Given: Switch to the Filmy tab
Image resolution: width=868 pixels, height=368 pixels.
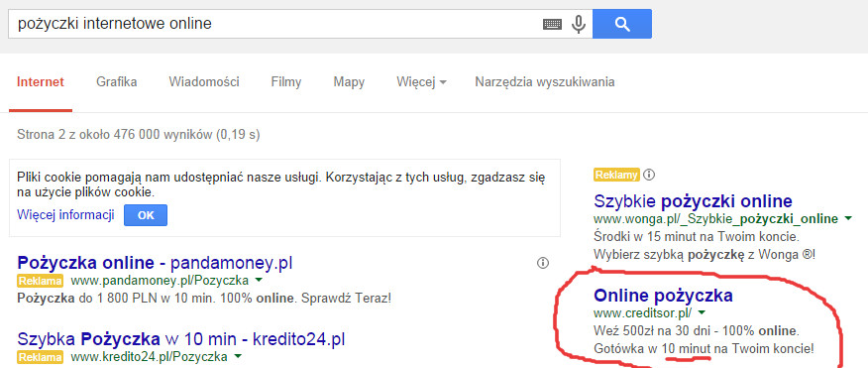Looking at the screenshot, I should (x=286, y=82).
